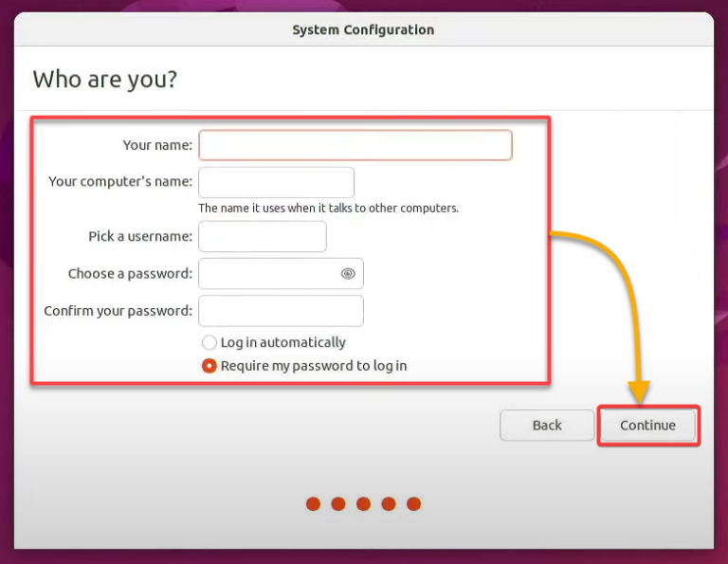Screen dimensions: 728x564
Task: Click the 'System Configuration' title bar
Action: click(x=363, y=29)
